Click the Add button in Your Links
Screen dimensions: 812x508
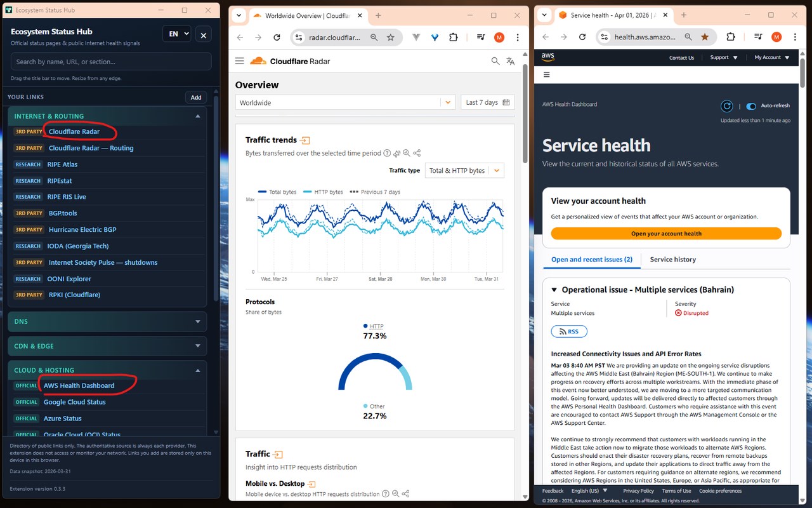click(196, 97)
